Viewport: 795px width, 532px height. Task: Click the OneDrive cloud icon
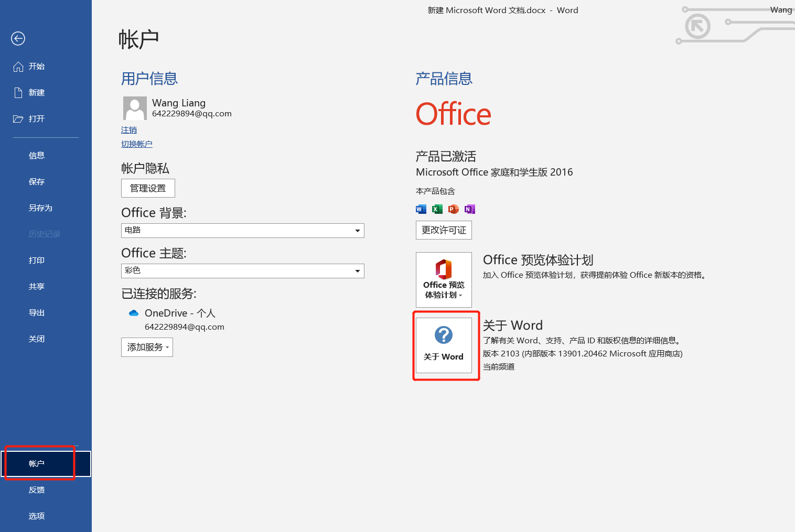[134, 313]
